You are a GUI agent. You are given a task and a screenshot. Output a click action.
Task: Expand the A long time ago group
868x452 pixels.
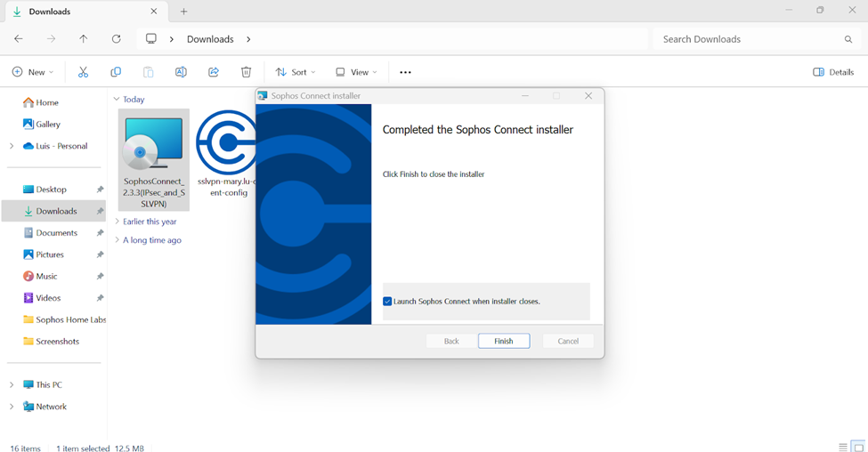[x=117, y=240]
